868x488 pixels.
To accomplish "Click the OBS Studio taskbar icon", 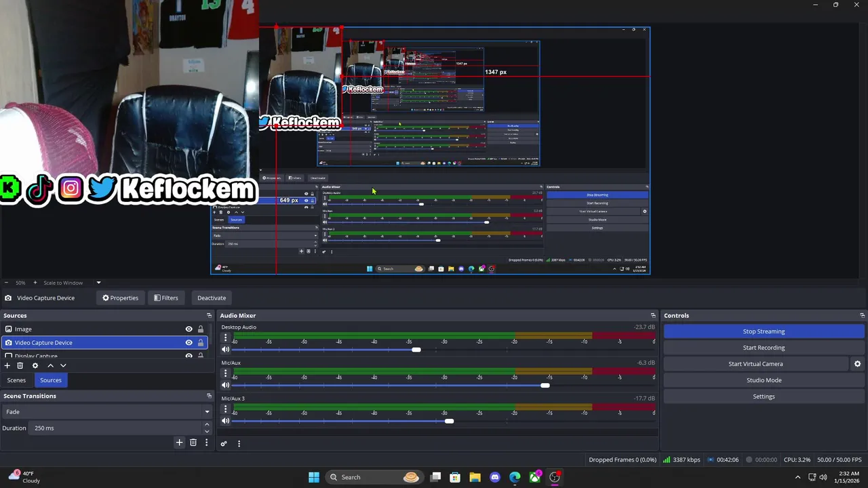I will (555, 477).
